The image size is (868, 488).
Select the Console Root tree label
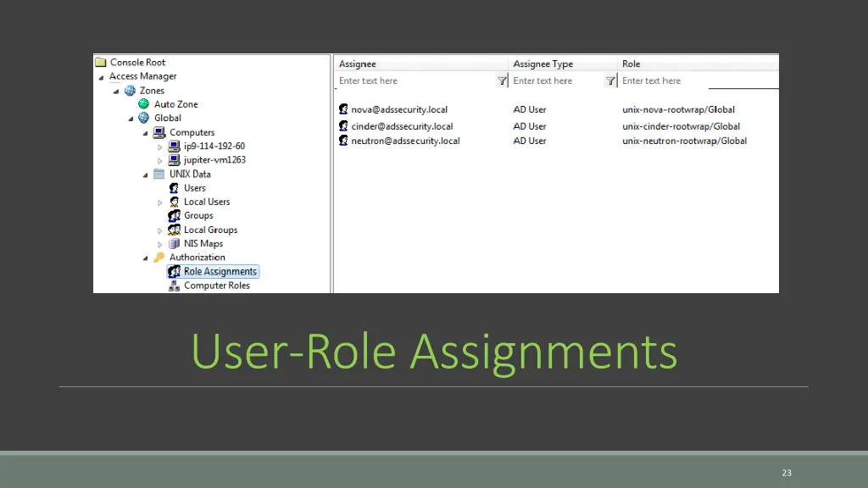pos(138,62)
